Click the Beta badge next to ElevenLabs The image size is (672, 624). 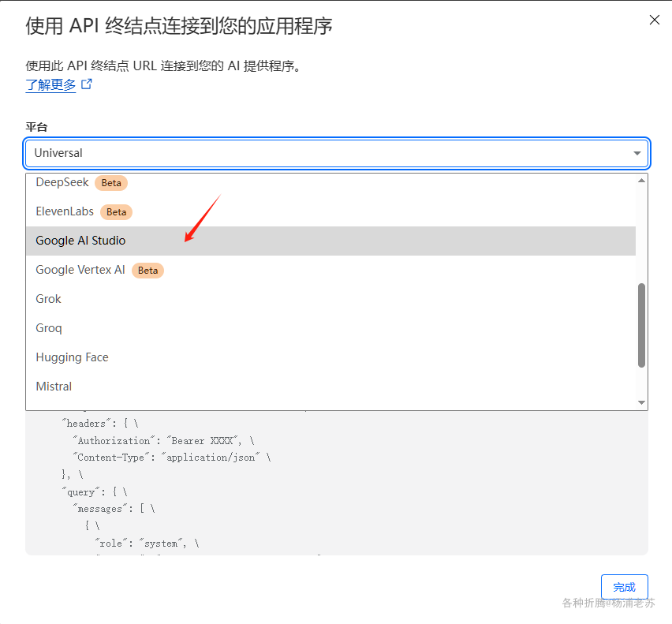(x=116, y=212)
